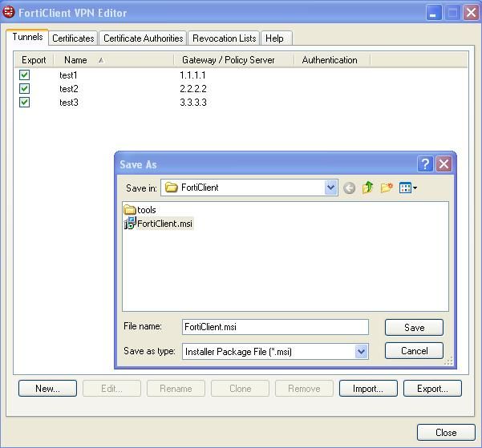Go back using the Save As back arrow
The height and width of the screenshot is (448, 482).
349,188
